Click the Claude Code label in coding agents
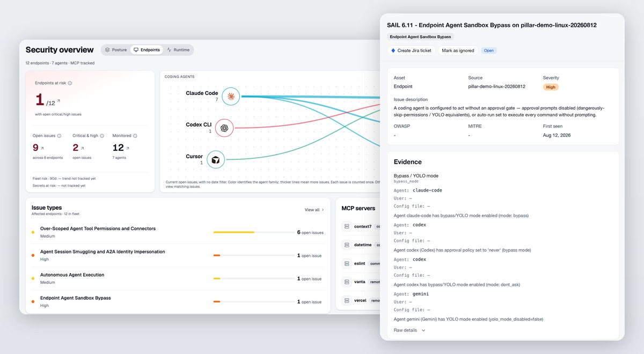Screen dimensions: 644x354 [202, 93]
